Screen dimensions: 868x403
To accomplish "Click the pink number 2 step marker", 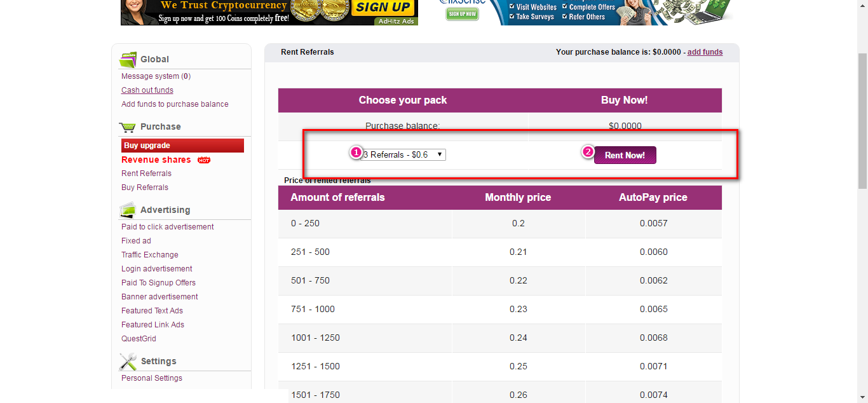I will point(588,152).
